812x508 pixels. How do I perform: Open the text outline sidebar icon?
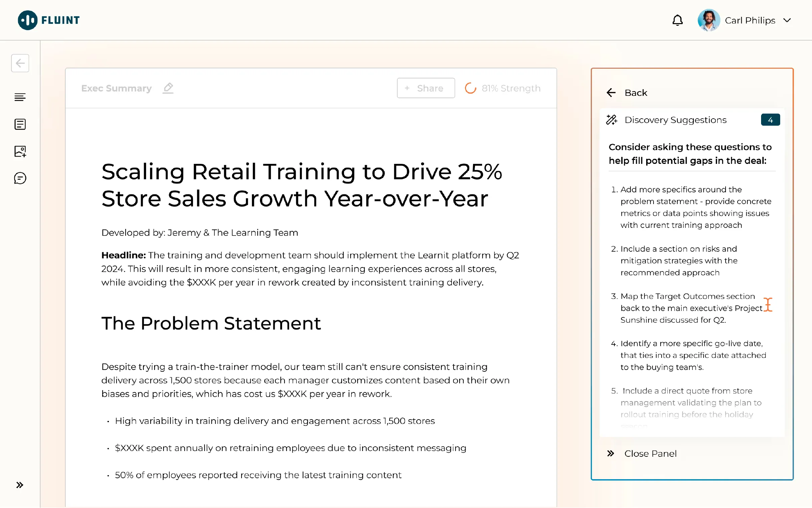20,97
